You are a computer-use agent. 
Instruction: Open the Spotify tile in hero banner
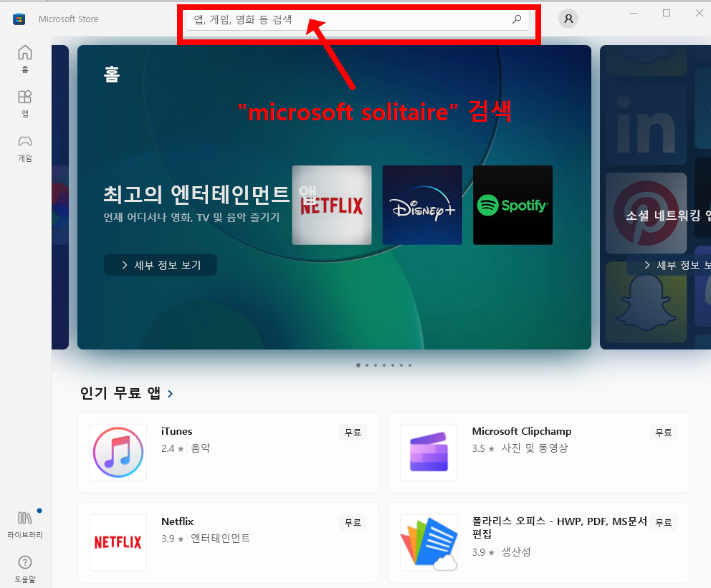pyautogui.click(x=513, y=206)
